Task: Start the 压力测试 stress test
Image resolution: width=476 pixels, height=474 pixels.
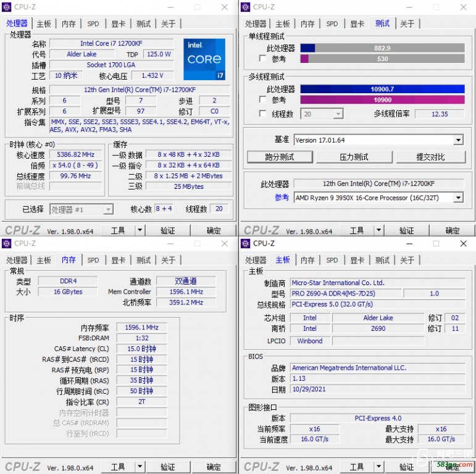Action: point(354,157)
